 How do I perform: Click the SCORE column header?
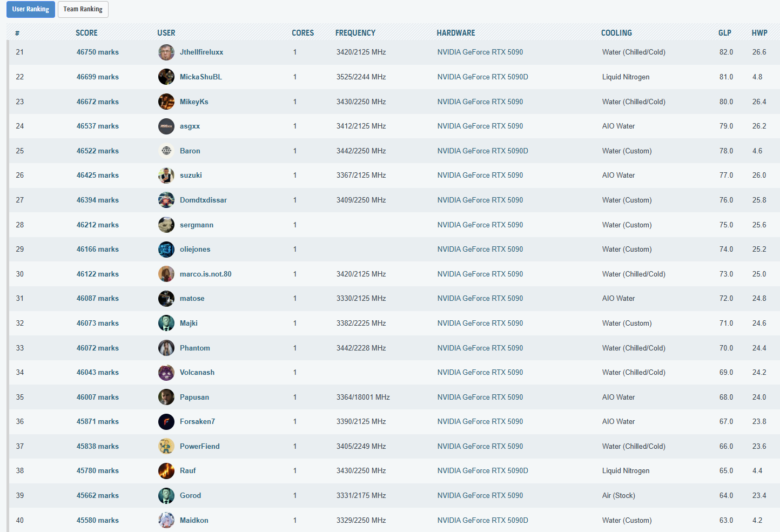pos(86,33)
